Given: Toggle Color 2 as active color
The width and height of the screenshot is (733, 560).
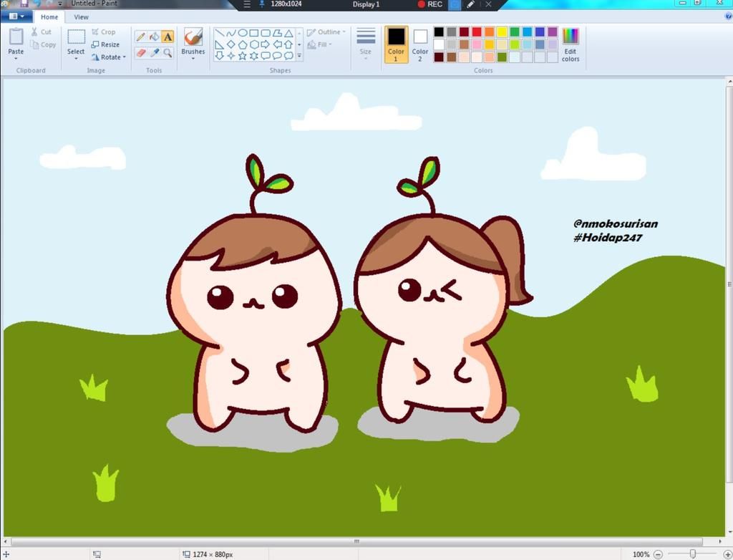Looking at the screenshot, I should (420, 44).
